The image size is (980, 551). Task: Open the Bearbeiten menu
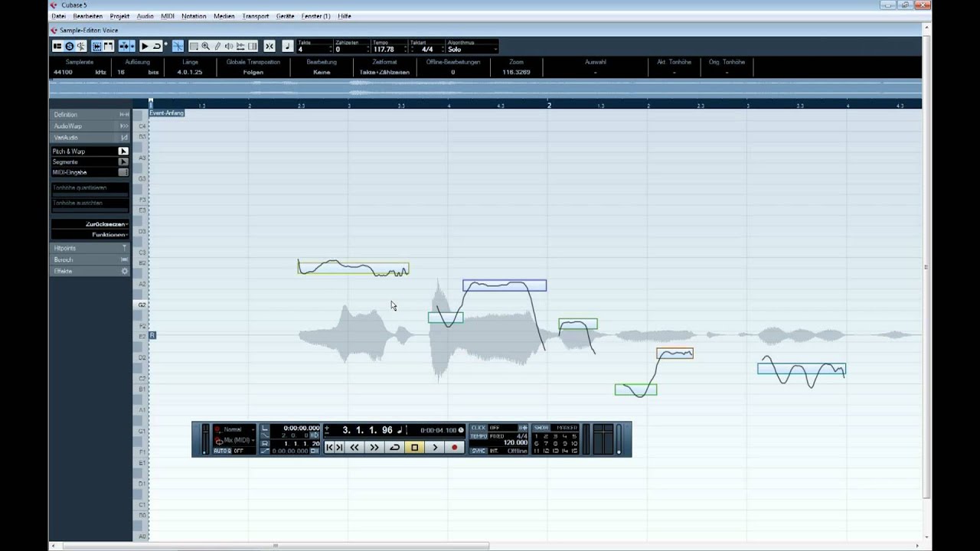click(87, 16)
